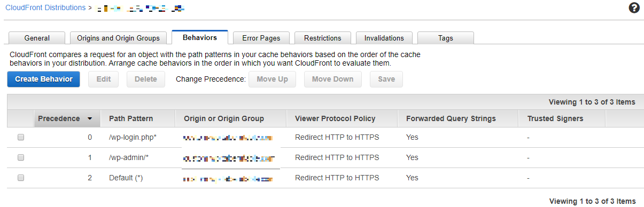Open the help question mark icon
This screenshot has width=644, height=207.
pyautogui.click(x=634, y=8)
